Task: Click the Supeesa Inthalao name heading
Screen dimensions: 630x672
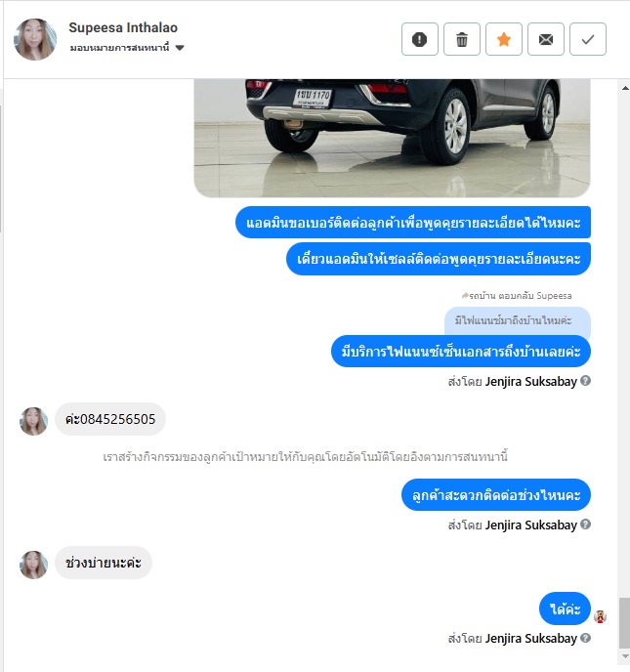Action: 123,27
